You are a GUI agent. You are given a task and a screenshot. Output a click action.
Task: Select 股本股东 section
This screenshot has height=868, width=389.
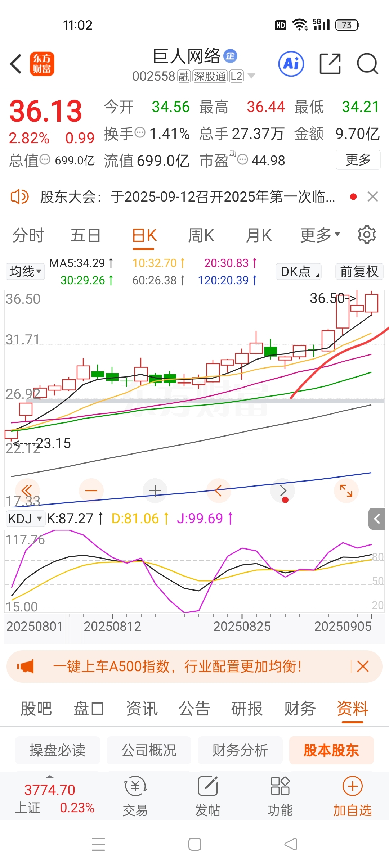click(x=331, y=750)
